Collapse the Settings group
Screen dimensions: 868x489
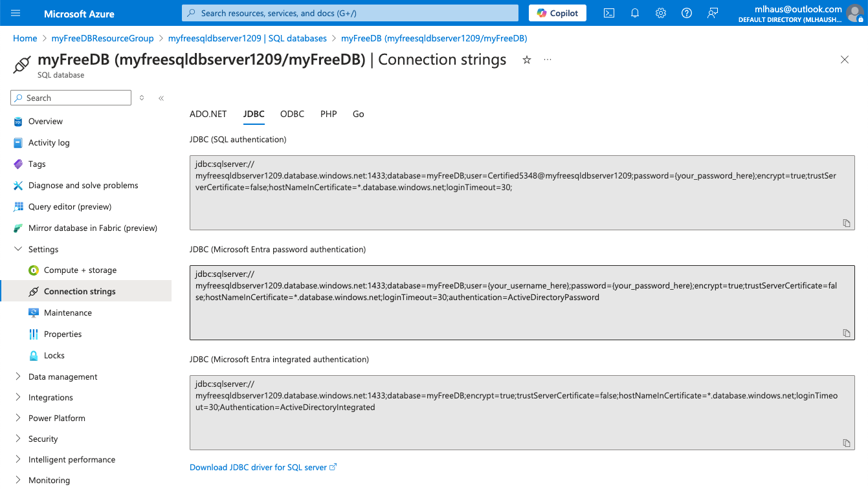[18, 249]
